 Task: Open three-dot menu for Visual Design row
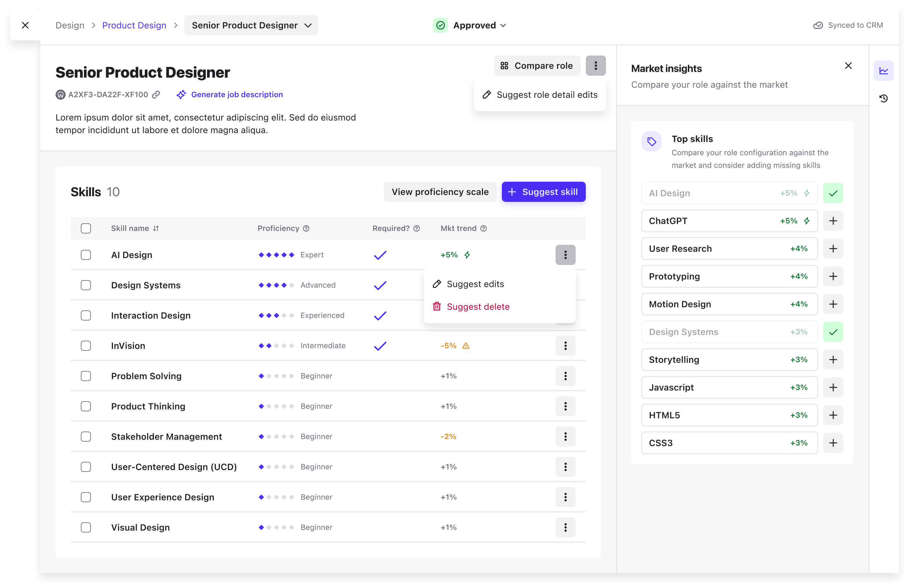point(565,527)
